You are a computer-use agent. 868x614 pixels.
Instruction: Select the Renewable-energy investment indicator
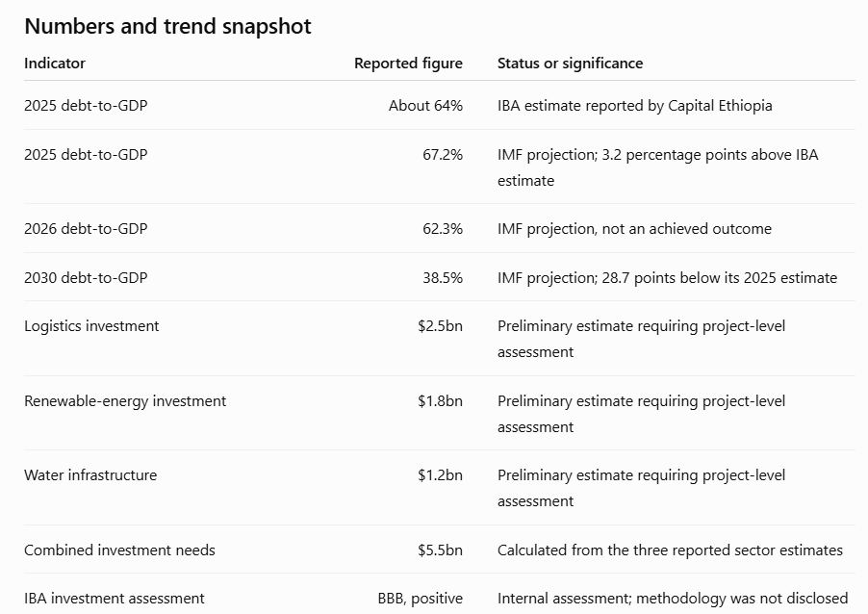(x=125, y=401)
